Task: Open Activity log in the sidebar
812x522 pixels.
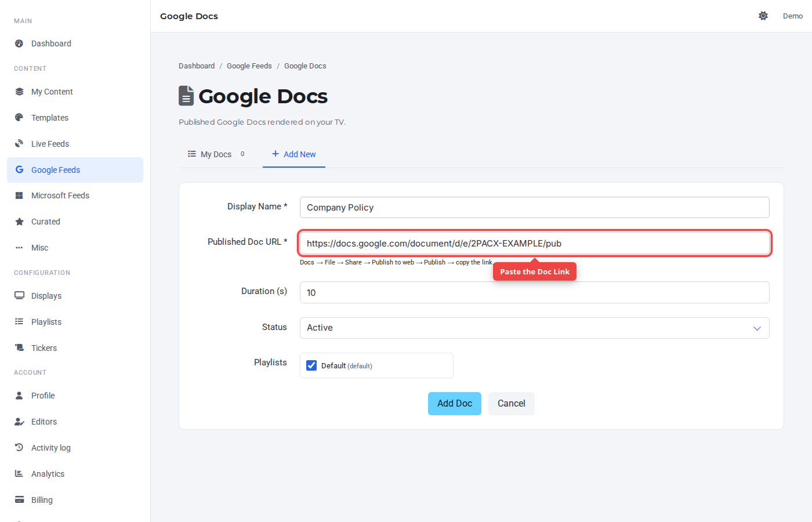Action: click(75, 448)
